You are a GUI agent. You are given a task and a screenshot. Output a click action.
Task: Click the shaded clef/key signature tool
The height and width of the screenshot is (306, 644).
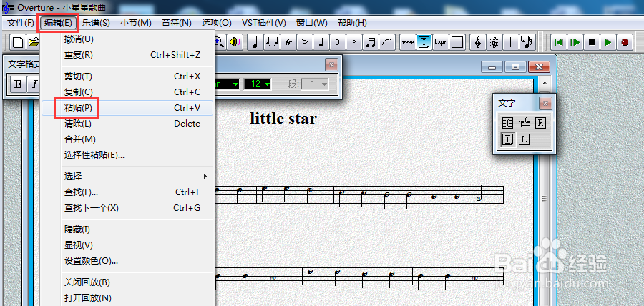coord(494,42)
